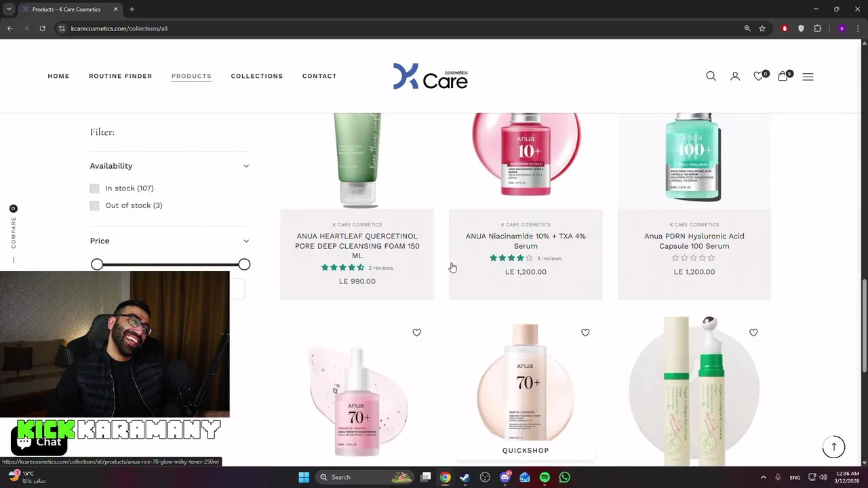Image resolution: width=868 pixels, height=488 pixels.
Task: Go back with the browser back arrow
Action: point(9,28)
